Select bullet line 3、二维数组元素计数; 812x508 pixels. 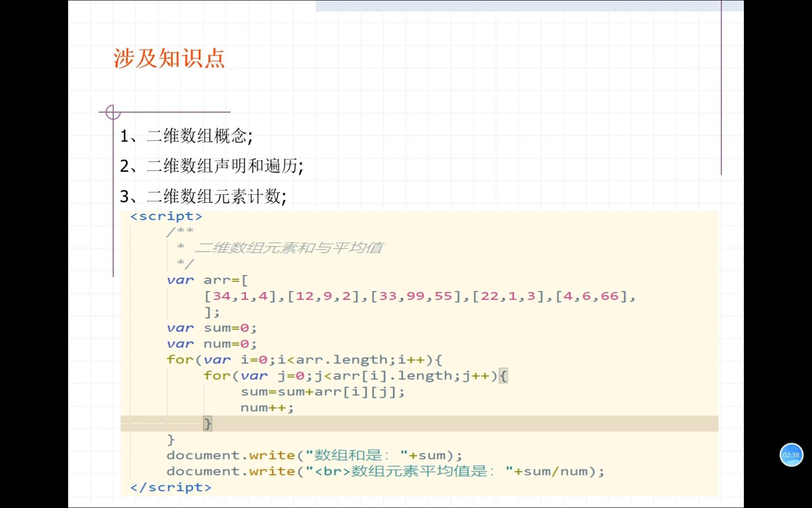tap(203, 196)
